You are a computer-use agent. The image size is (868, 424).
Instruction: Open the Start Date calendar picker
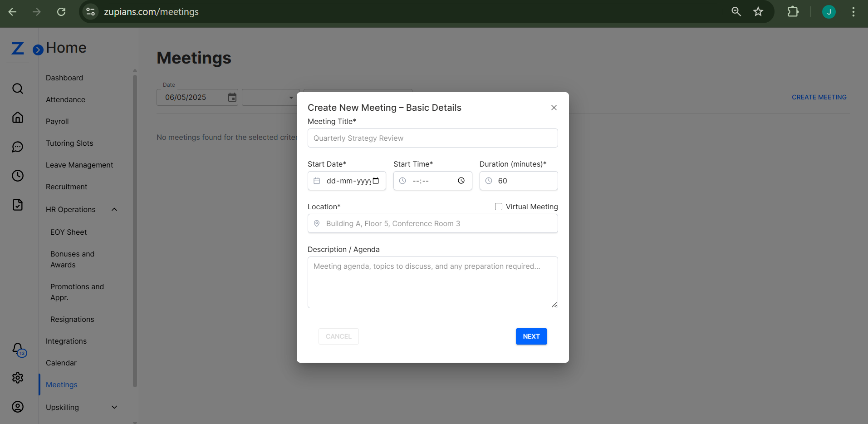coord(376,180)
